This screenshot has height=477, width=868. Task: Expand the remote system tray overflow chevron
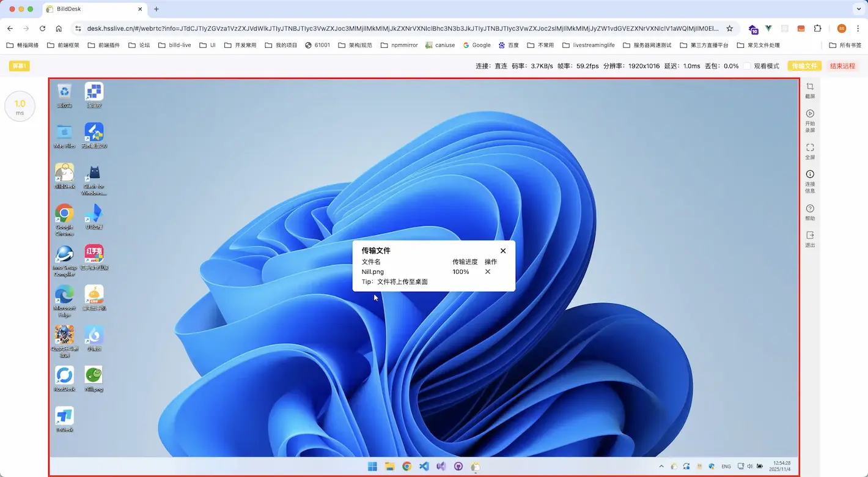(x=661, y=467)
